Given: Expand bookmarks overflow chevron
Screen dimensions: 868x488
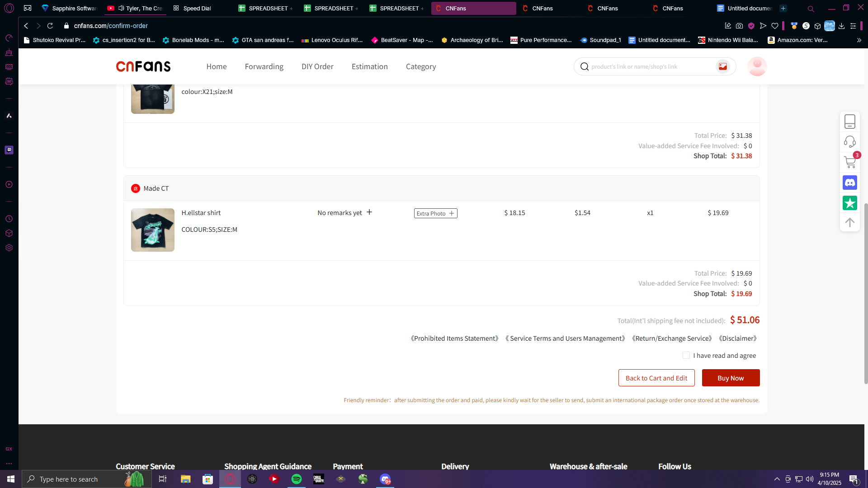Looking at the screenshot, I should tap(859, 40).
